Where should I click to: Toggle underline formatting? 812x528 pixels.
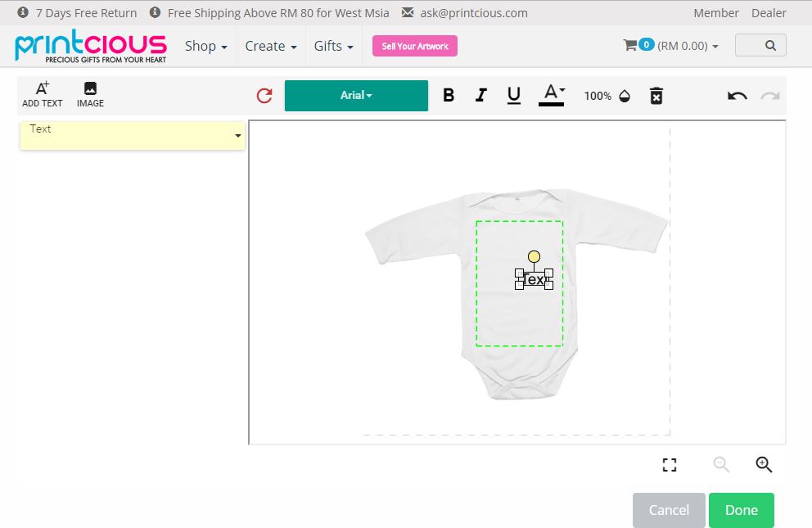coord(514,95)
